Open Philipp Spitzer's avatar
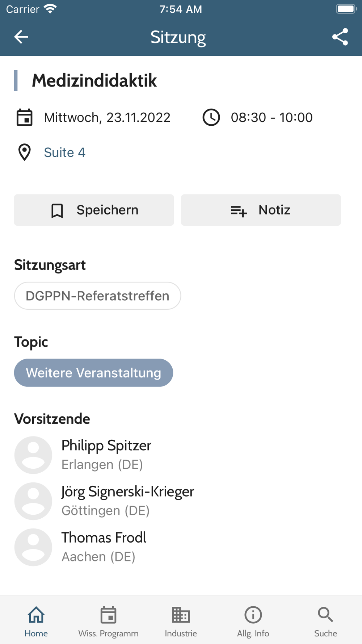Image resolution: width=362 pixels, height=644 pixels. (x=33, y=455)
